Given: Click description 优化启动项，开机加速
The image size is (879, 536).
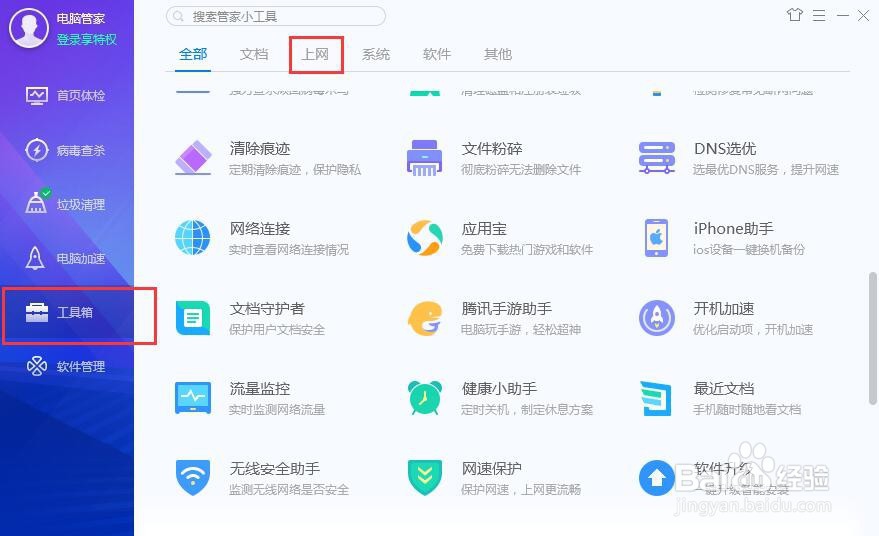Looking at the screenshot, I should pos(753,330).
